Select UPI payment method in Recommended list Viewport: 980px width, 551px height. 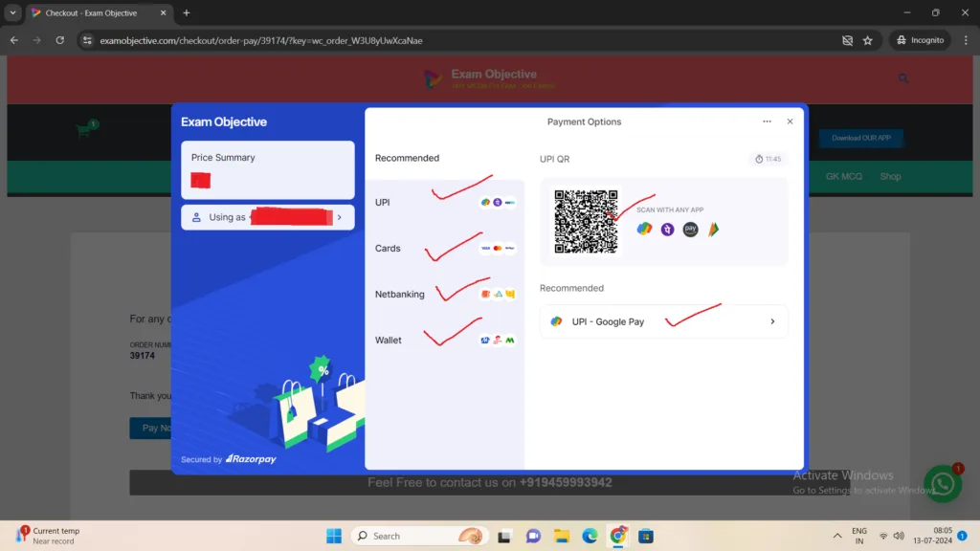(444, 203)
